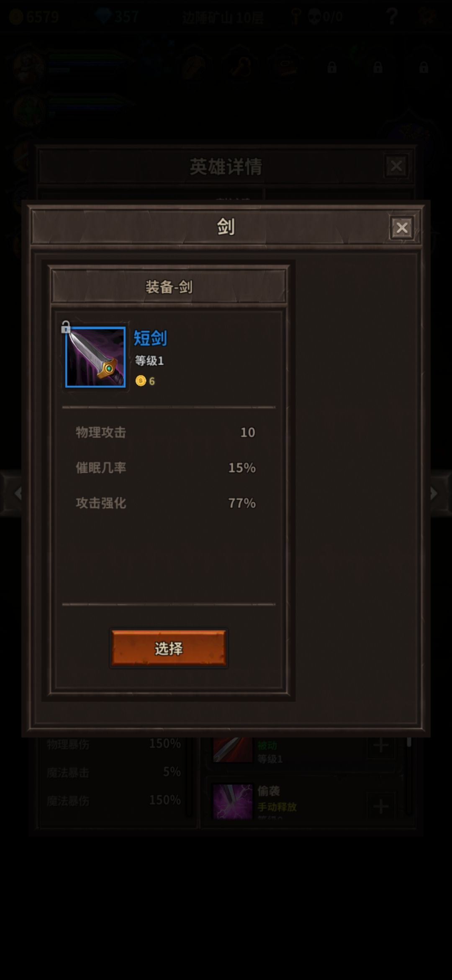This screenshot has height=980, width=452.
Task: Tap the key icon in top bar
Action: click(x=296, y=16)
